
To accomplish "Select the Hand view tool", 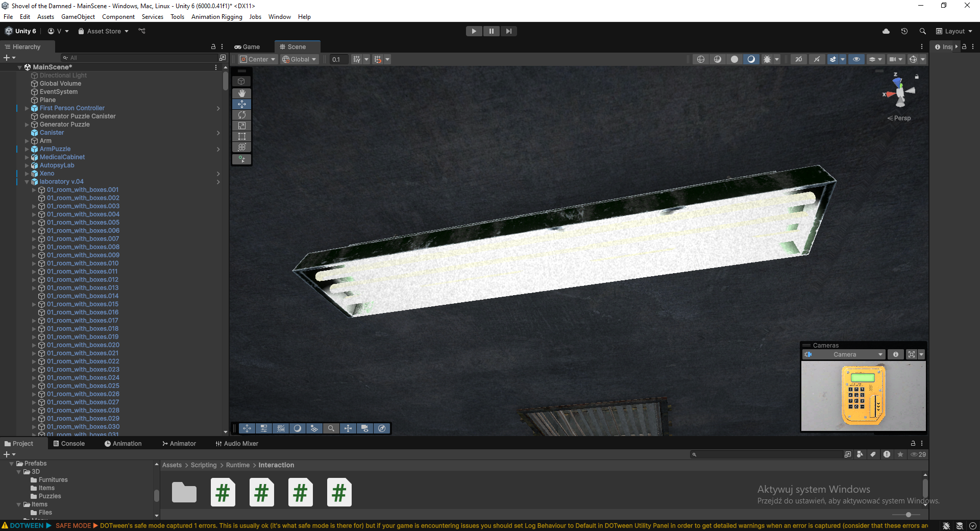I will click(242, 93).
